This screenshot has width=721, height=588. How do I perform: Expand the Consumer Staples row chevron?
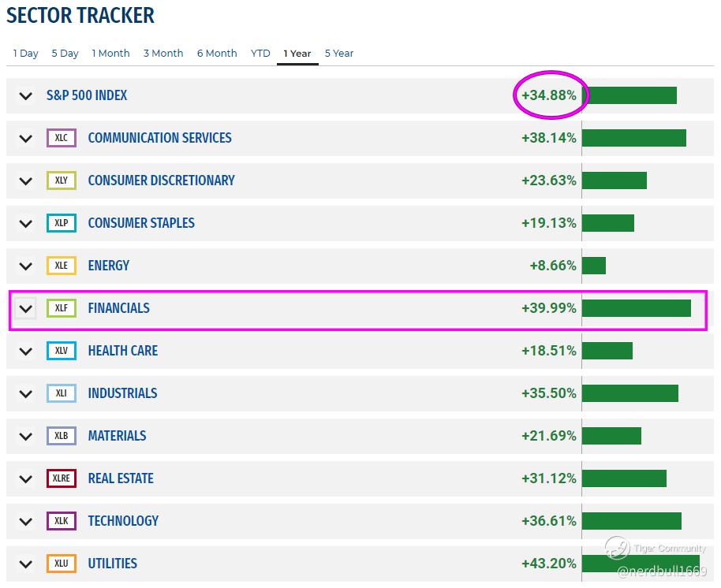[26, 224]
